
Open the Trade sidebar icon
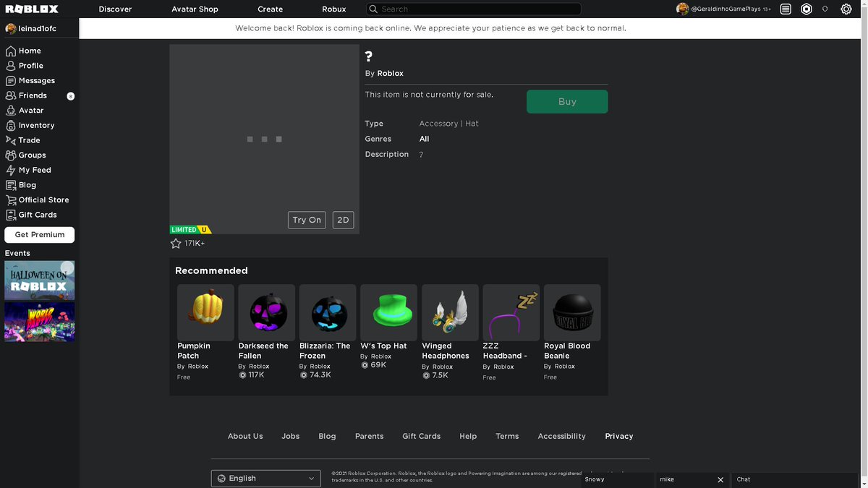(x=11, y=140)
